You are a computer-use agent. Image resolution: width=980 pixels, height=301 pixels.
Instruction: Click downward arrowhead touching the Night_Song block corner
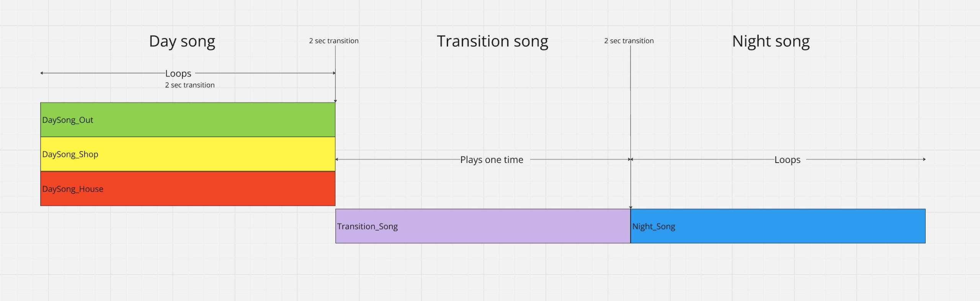[630, 207]
